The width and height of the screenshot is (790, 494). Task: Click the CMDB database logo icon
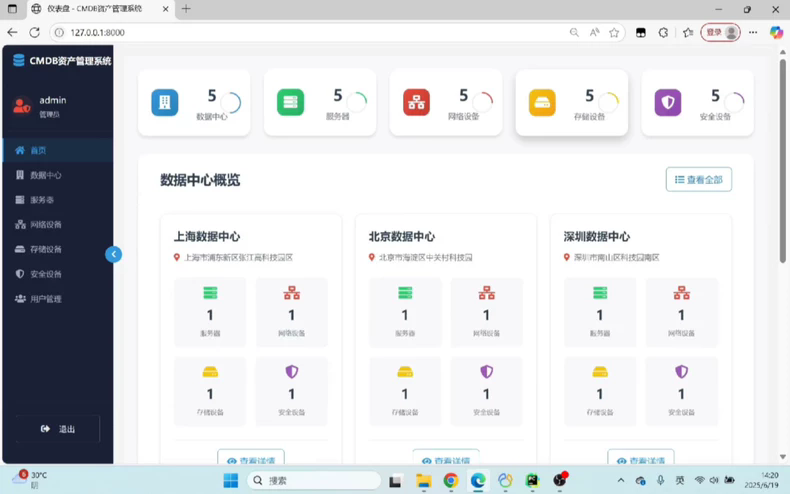(18, 61)
